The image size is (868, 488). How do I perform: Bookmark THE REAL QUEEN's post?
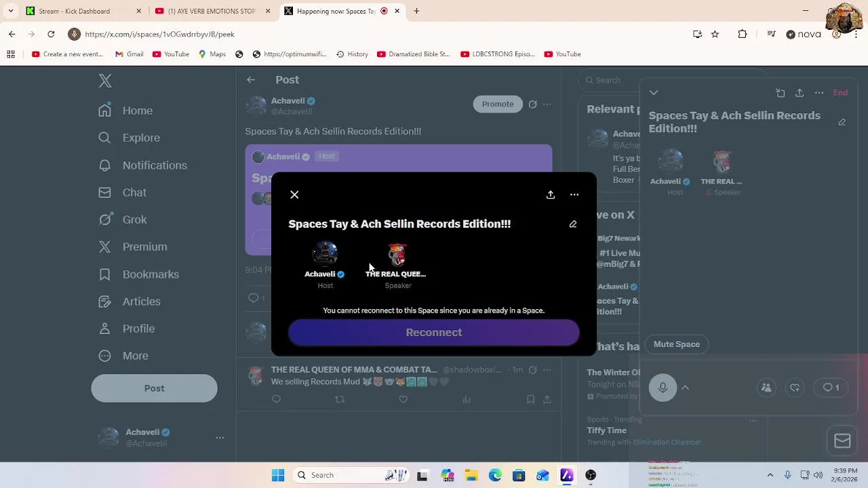530,400
